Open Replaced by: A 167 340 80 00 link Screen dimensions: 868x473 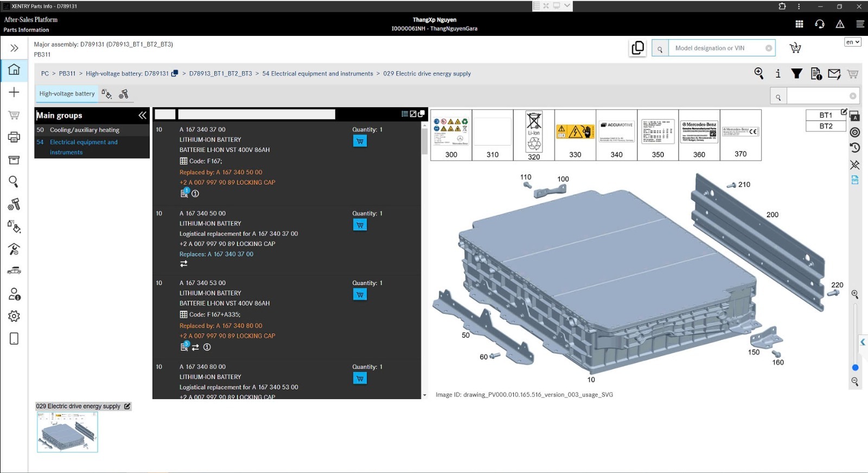(x=221, y=326)
